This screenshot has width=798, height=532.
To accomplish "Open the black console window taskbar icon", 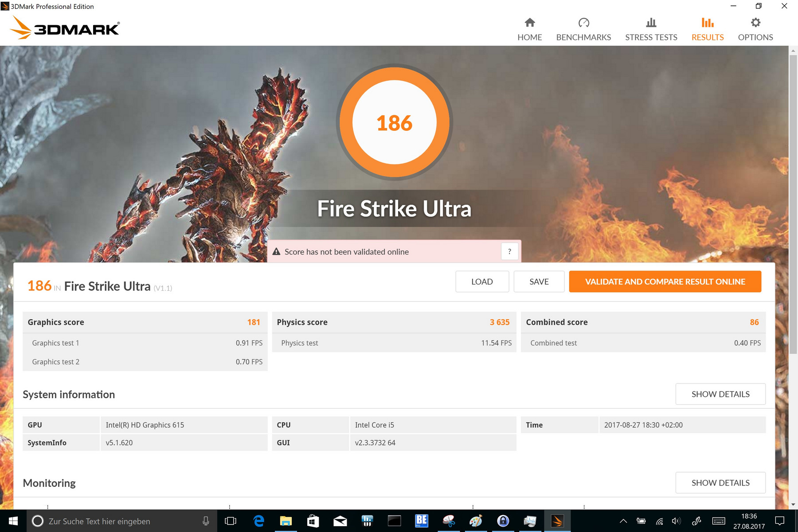I will (394, 521).
